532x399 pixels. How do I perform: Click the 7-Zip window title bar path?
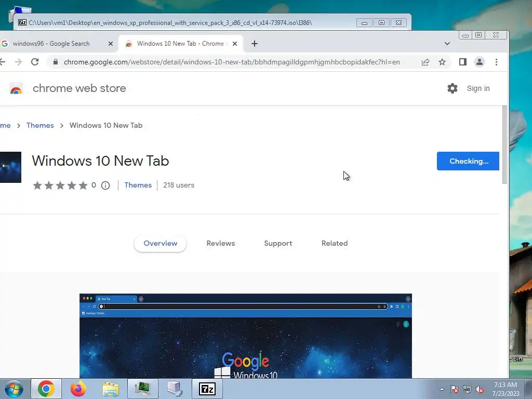click(170, 23)
